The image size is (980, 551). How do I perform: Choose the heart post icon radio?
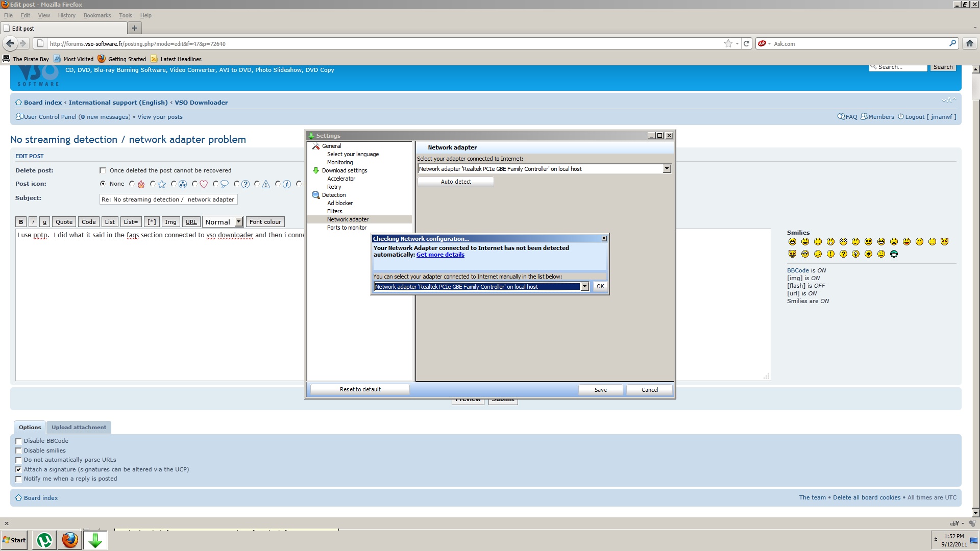[x=194, y=184]
